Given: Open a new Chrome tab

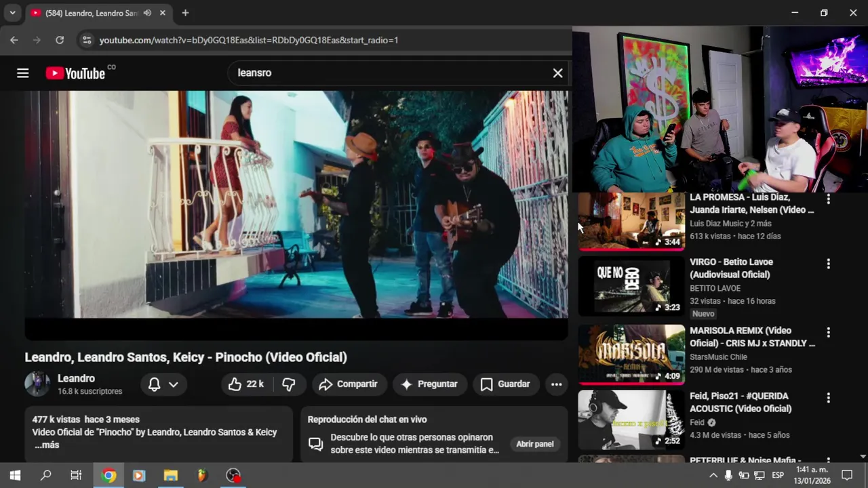Looking at the screenshot, I should point(185,13).
